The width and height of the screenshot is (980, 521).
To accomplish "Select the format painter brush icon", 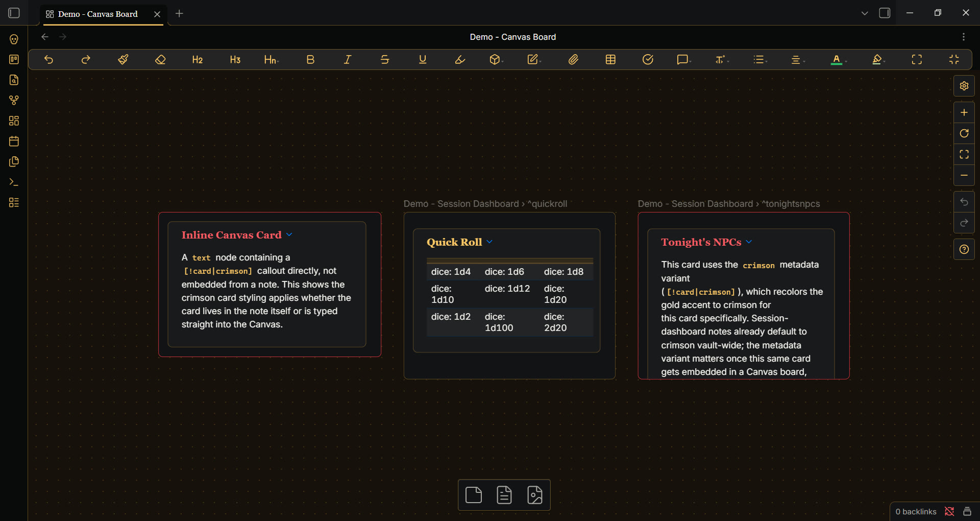I will [x=123, y=60].
